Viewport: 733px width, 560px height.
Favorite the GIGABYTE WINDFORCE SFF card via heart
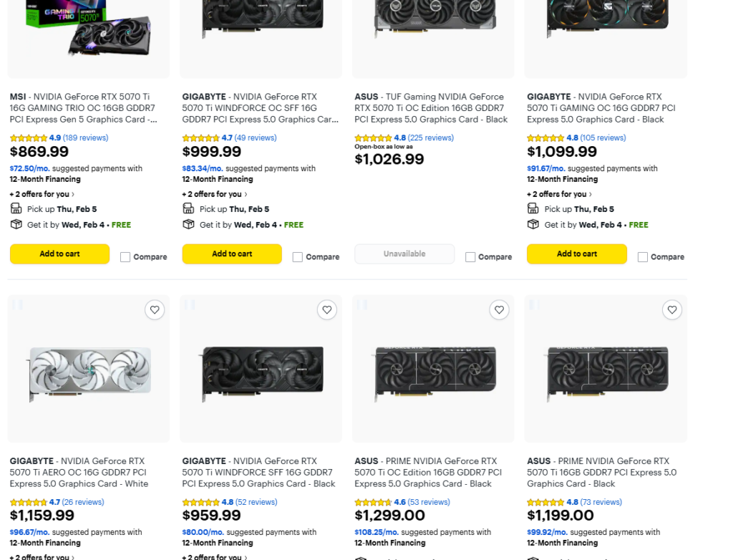(327, 309)
